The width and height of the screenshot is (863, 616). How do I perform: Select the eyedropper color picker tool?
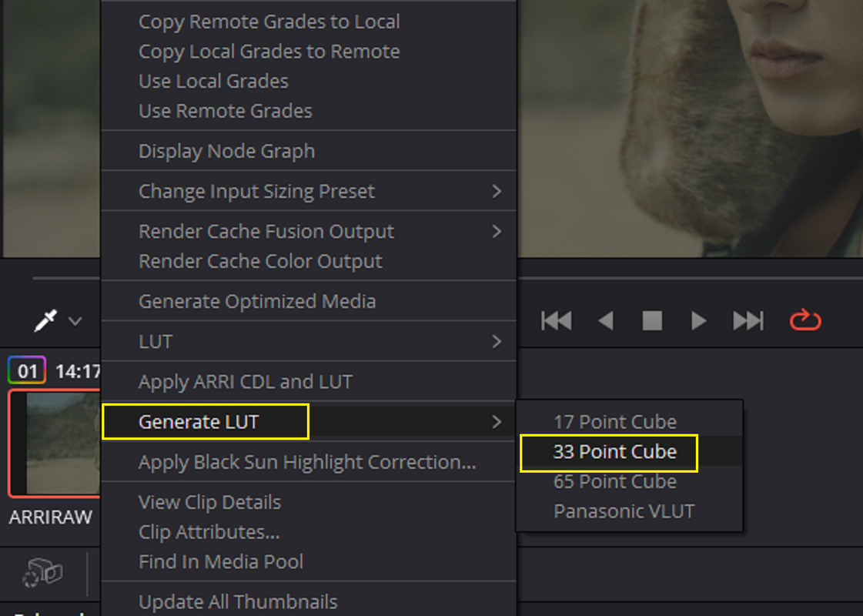tap(45, 320)
